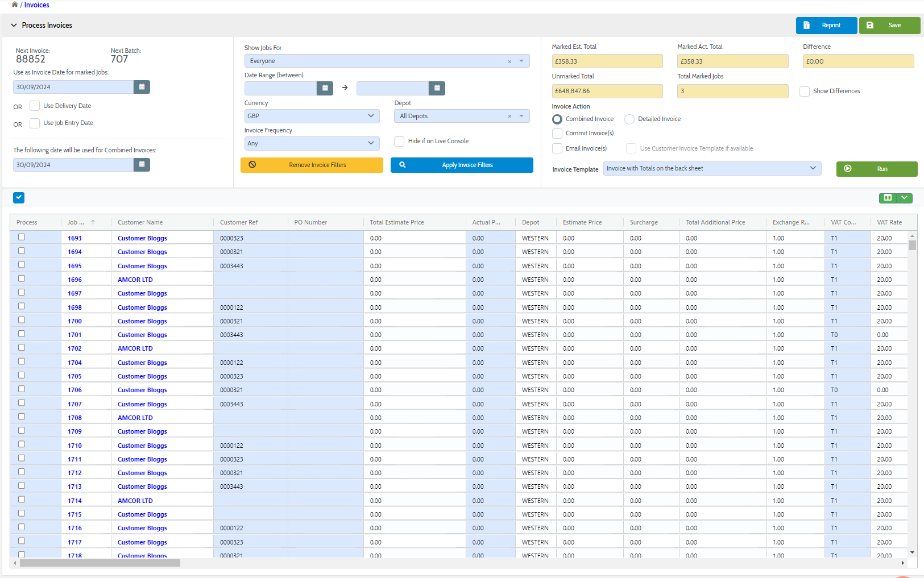The image size is (924, 578).
Task: Click Total Marked Jobs field
Action: [733, 91]
